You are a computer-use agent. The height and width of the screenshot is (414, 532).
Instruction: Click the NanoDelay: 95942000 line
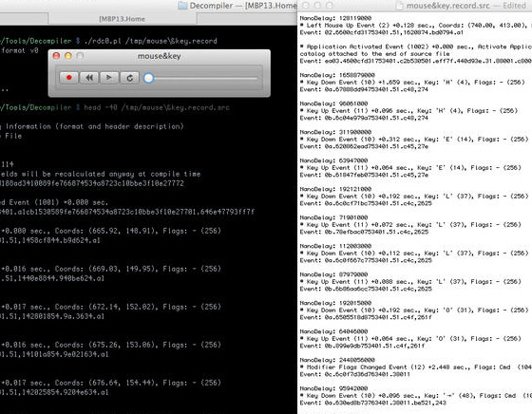(333, 388)
